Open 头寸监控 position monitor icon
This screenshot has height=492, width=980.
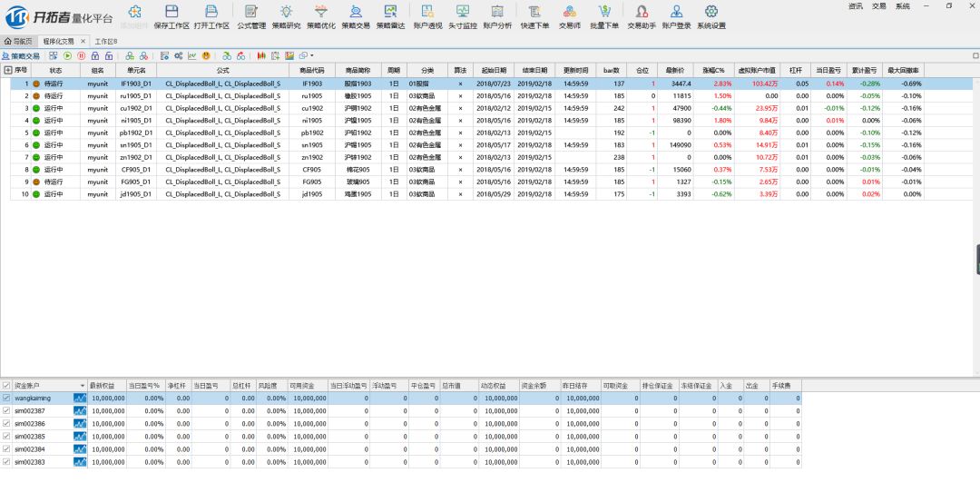463,11
